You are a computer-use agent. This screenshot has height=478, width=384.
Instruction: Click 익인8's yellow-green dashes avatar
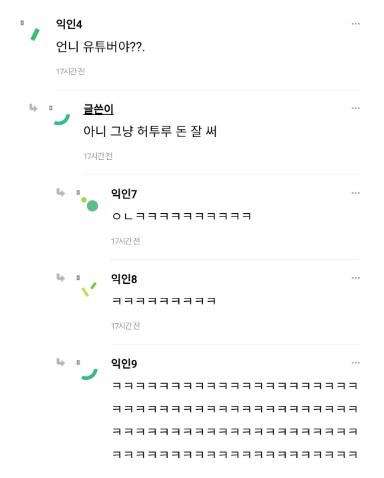[89, 289]
